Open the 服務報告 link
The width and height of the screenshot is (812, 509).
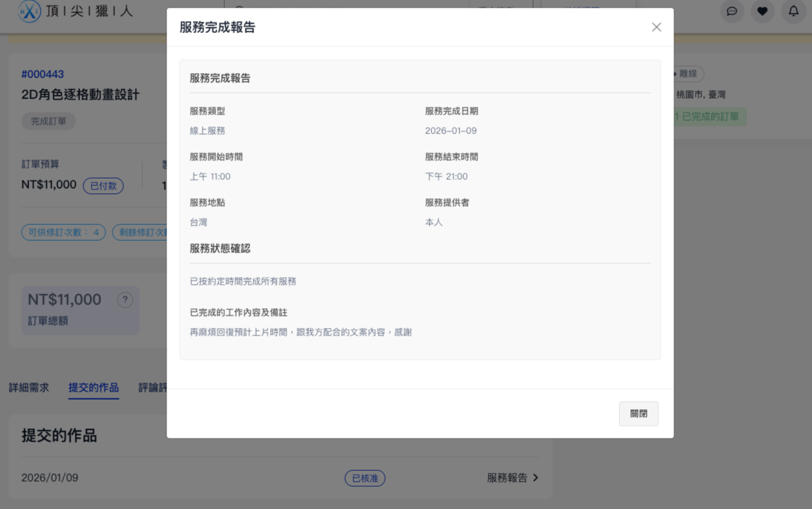coord(506,478)
